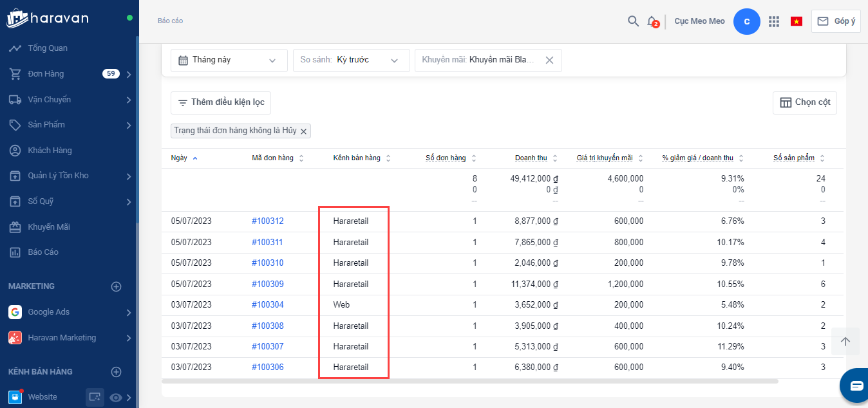Open the search magnifier icon
Viewport: 868px width, 408px height.
point(633,21)
